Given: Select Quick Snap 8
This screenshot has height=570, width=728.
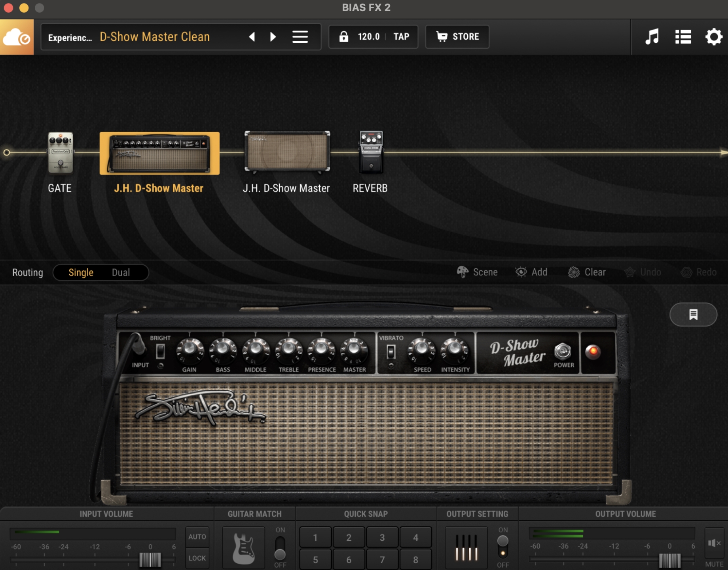Looking at the screenshot, I should (415, 560).
